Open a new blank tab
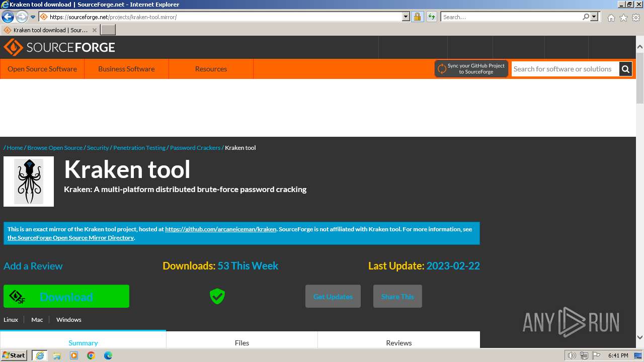The image size is (644, 362). click(108, 30)
